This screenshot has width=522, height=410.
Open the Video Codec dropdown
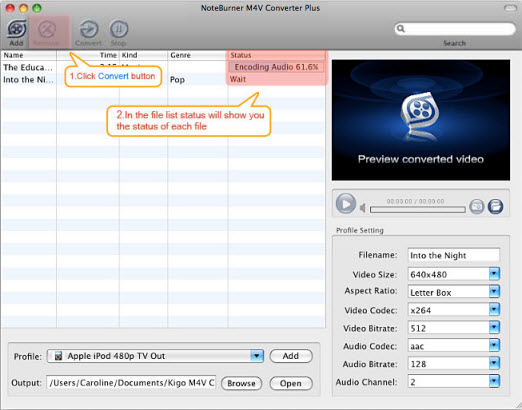pos(454,310)
